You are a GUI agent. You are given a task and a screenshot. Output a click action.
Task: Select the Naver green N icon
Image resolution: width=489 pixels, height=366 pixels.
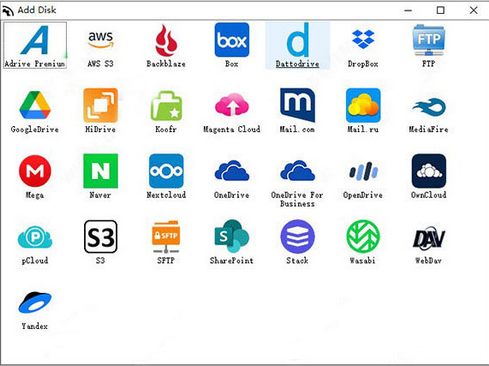click(100, 171)
